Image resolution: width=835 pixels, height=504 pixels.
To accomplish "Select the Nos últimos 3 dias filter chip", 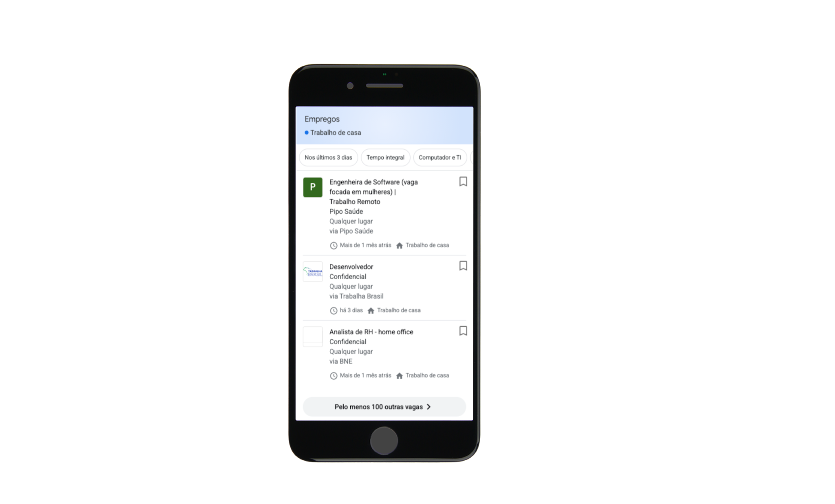I will point(328,157).
